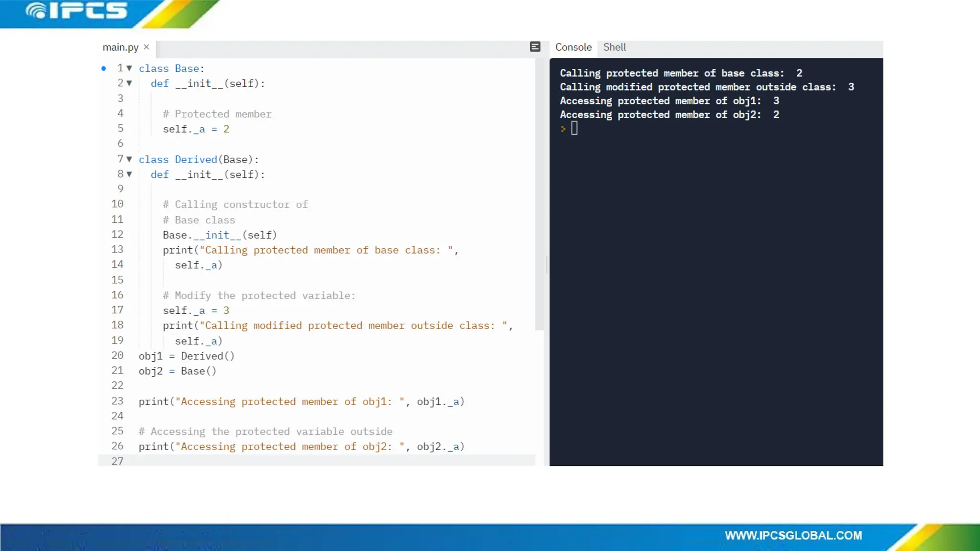Open the WWW.IPCSGLOBAL.COM link

793,536
